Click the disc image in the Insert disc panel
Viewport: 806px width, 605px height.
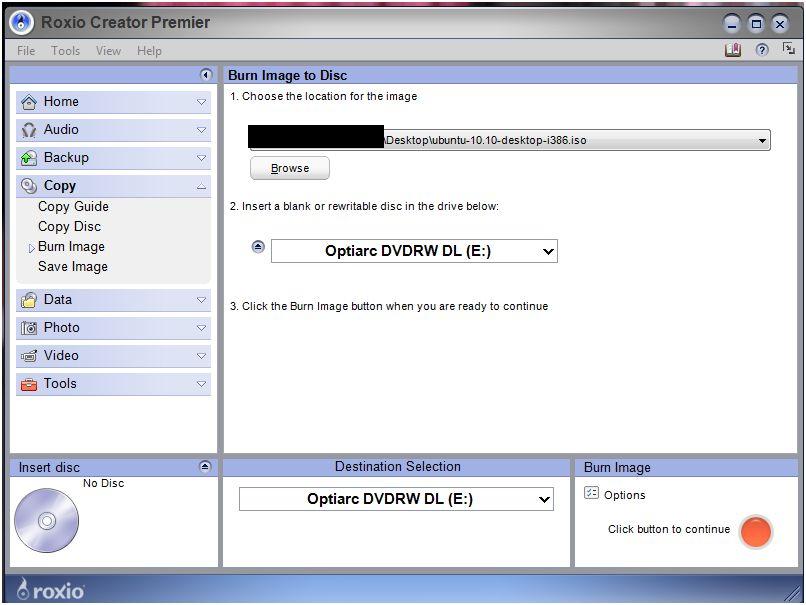pos(46,521)
